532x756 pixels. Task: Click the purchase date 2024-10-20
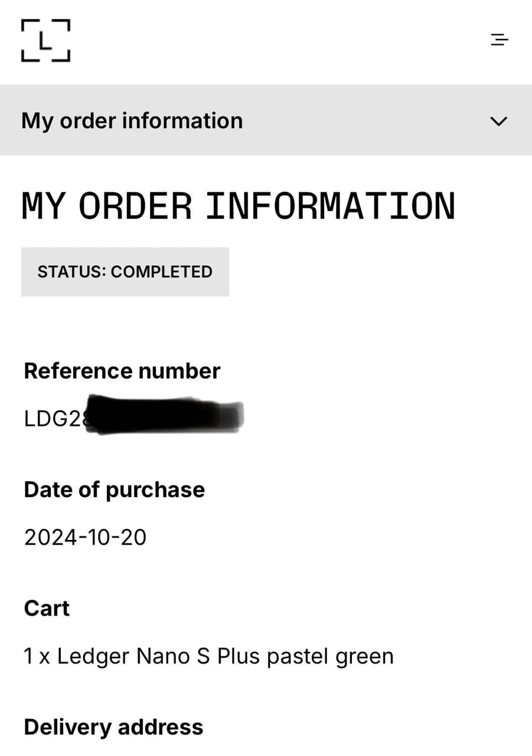[85, 537]
